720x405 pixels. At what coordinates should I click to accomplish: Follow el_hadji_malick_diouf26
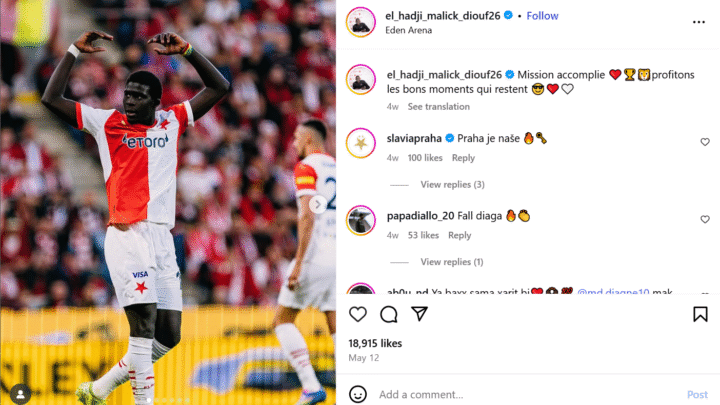542,16
